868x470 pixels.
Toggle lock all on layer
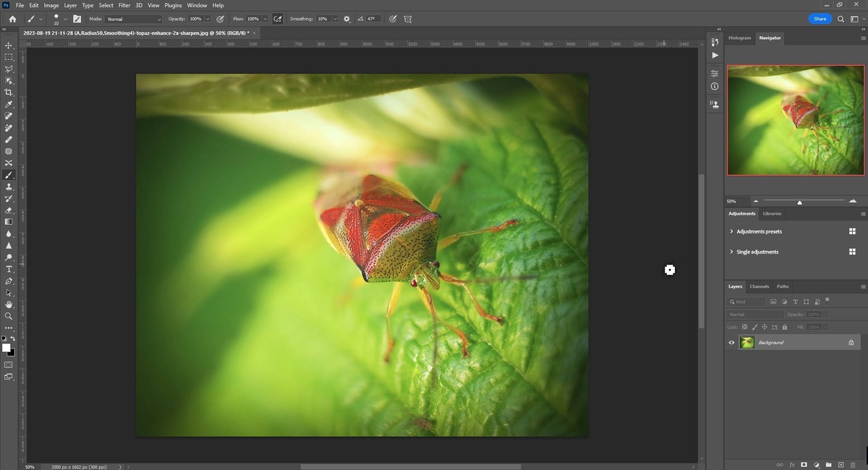(785, 327)
